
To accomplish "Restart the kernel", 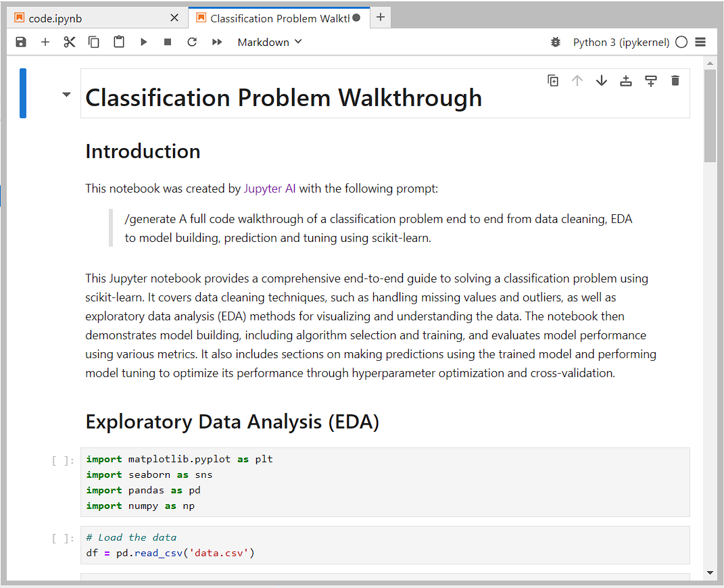I will click(192, 42).
